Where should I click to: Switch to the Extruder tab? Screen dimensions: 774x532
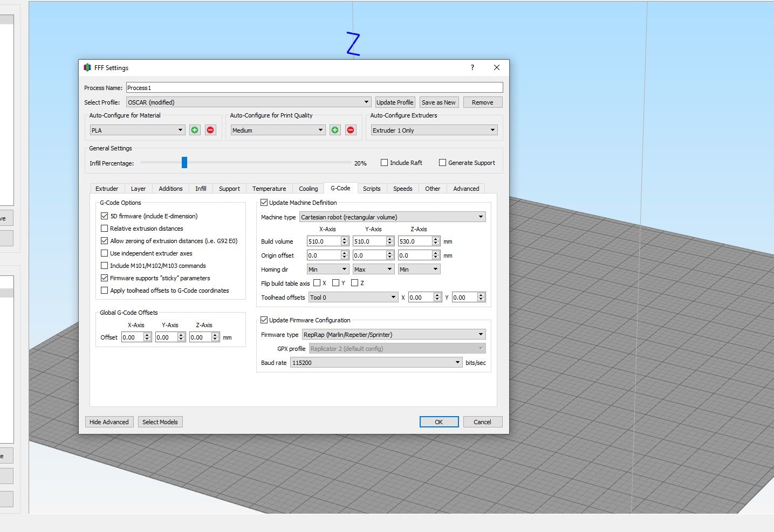(x=107, y=189)
